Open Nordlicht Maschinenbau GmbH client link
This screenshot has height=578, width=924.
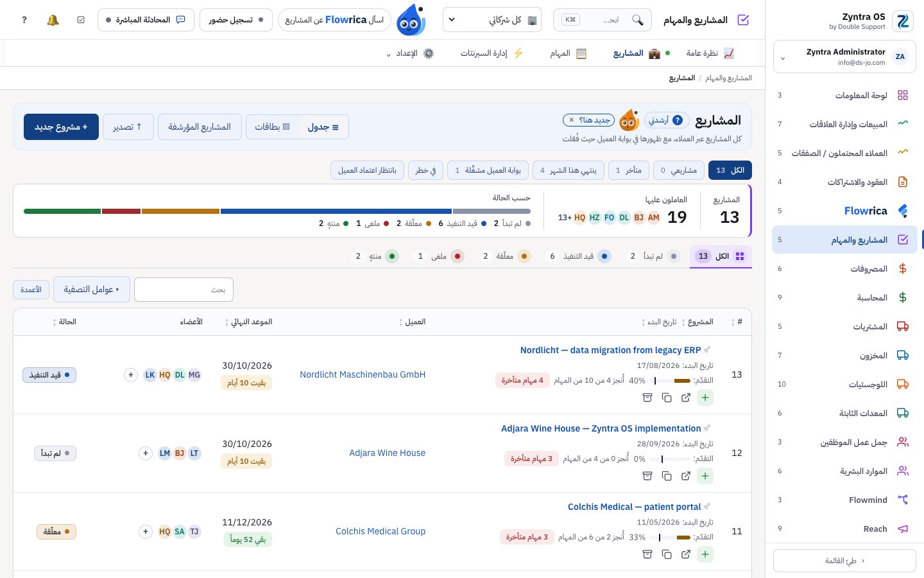(x=363, y=375)
